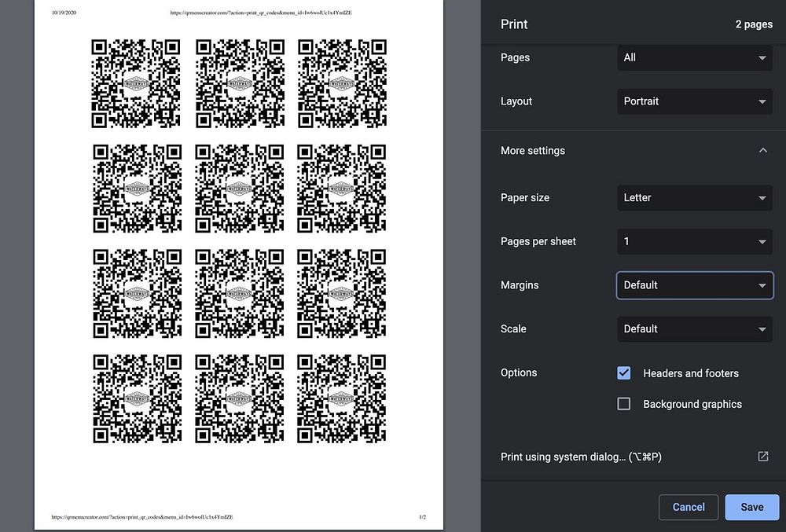Open the Margins dropdown
The width and height of the screenshot is (786, 532).
pos(694,285)
